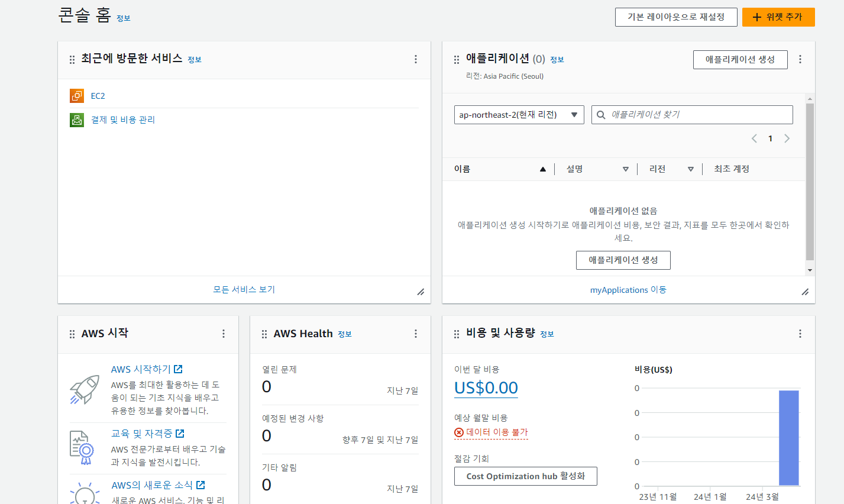Click 정보 link next to 최근에 방문한 서비스
The width and height of the screenshot is (844, 504).
pos(195,60)
